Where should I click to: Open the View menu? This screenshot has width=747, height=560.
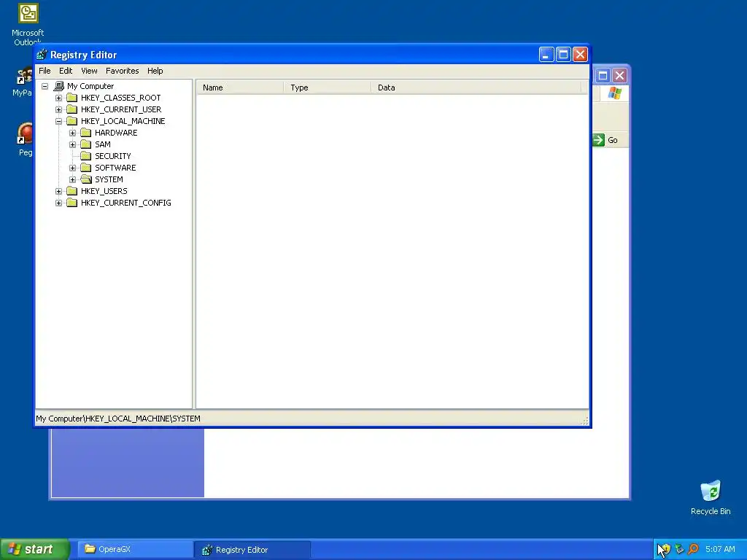tap(89, 71)
